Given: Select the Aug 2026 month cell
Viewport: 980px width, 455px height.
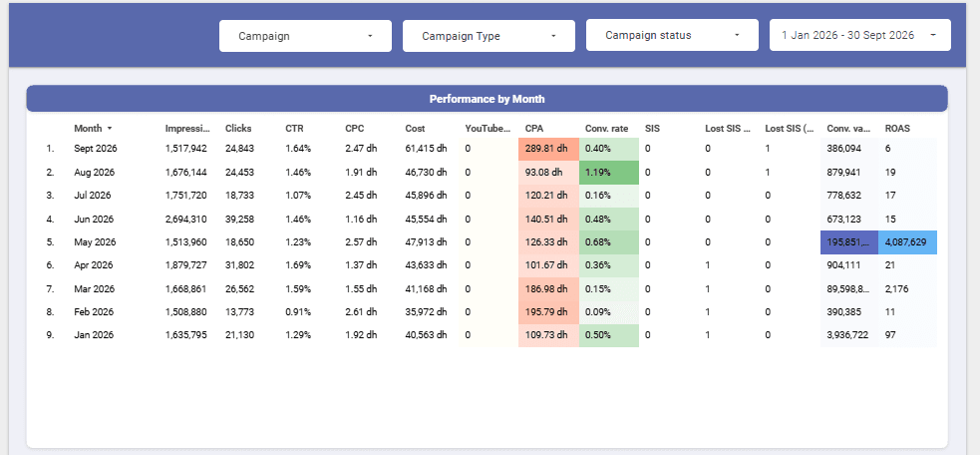Looking at the screenshot, I should click(x=94, y=172).
